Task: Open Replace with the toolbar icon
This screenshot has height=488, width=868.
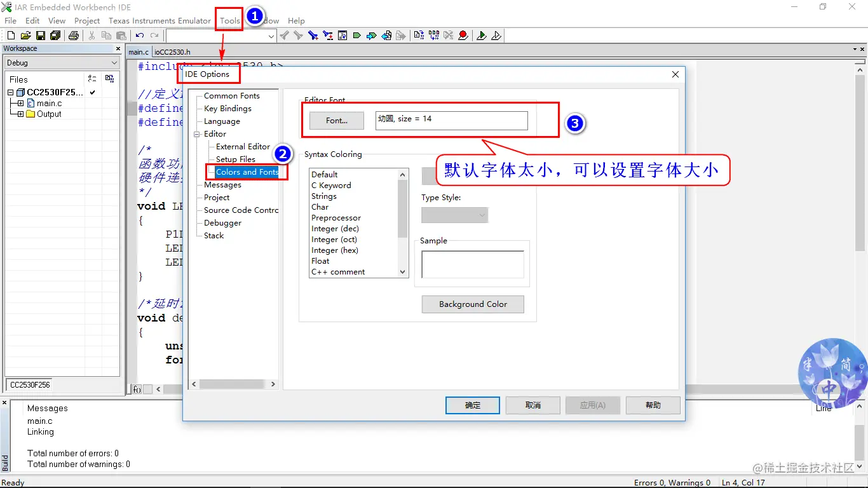Action: [327, 36]
